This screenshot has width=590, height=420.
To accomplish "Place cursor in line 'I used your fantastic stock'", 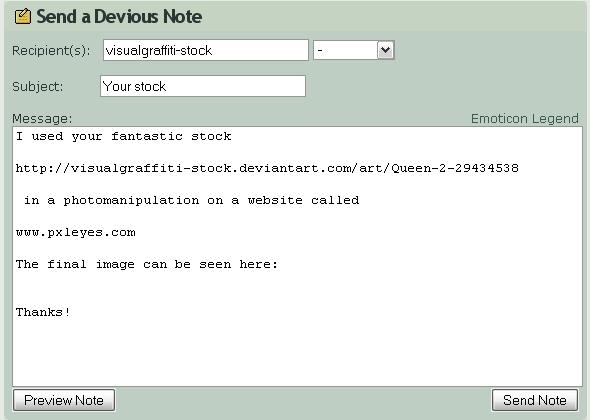I will point(123,136).
